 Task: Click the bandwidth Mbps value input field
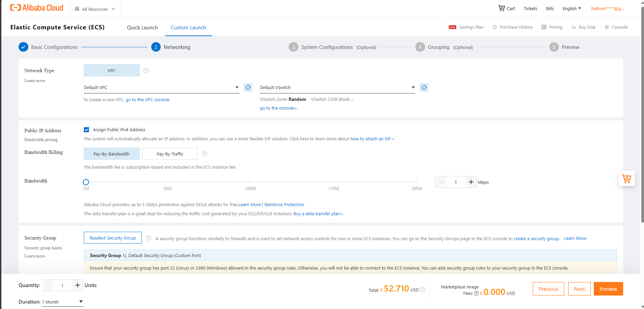456,182
